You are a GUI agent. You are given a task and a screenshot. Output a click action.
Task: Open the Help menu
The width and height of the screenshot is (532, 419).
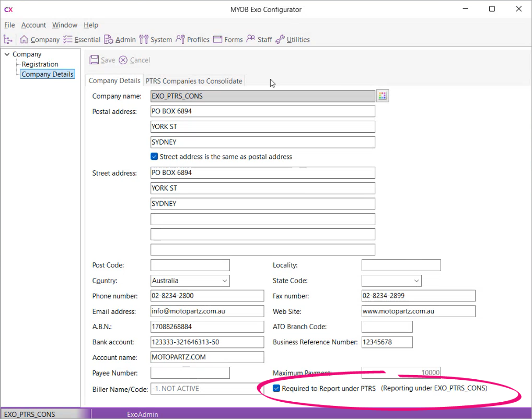click(91, 25)
